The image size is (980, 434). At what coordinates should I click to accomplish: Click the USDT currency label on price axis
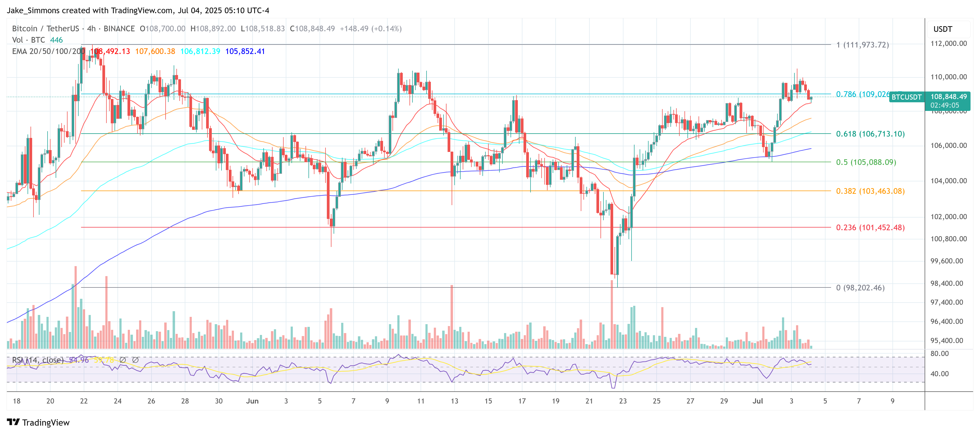944,29
